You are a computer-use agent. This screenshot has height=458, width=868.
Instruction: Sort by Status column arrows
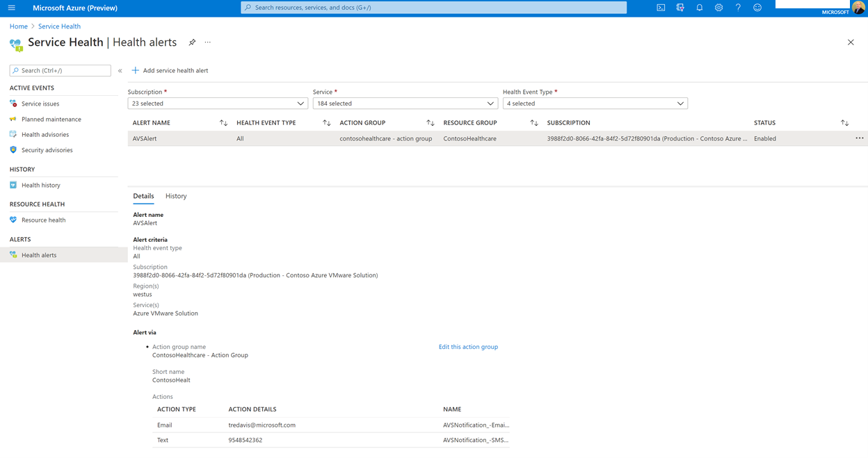coord(844,123)
